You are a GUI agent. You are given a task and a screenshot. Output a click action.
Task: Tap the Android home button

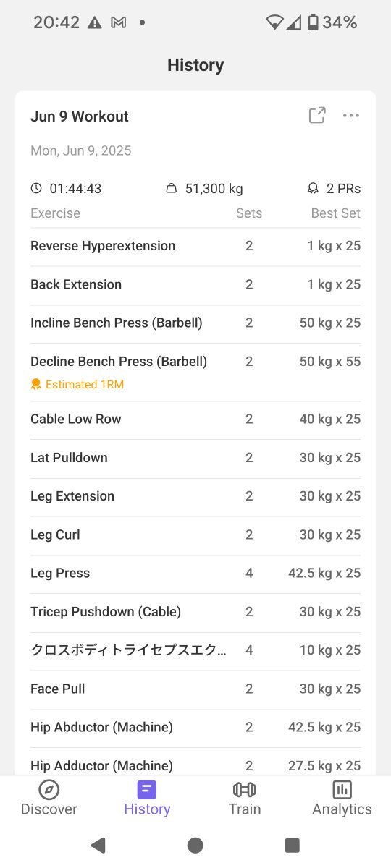(195, 845)
